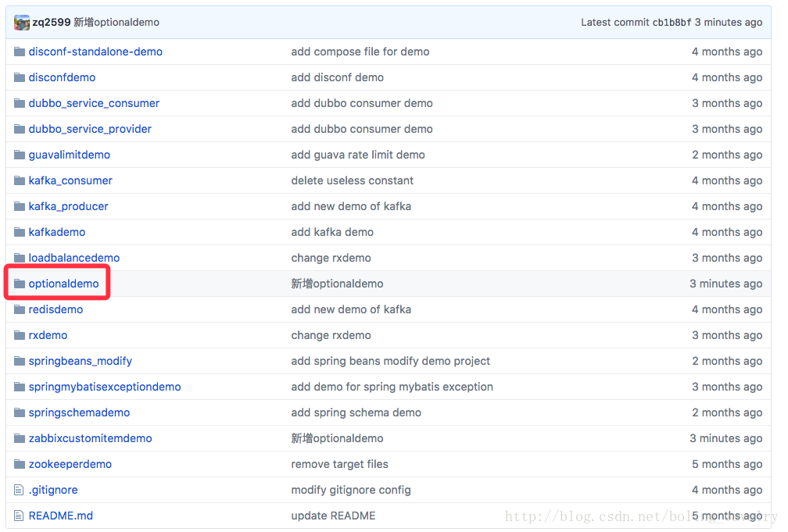The height and width of the screenshot is (532, 788).
Task: Click folder icon for zabbixcustomitemdemo
Action: point(20,438)
